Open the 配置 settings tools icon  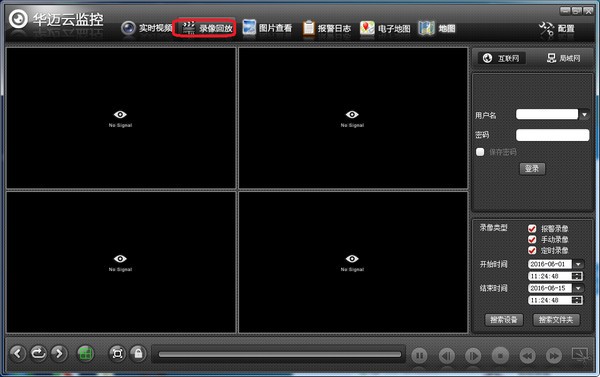coord(546,29)
